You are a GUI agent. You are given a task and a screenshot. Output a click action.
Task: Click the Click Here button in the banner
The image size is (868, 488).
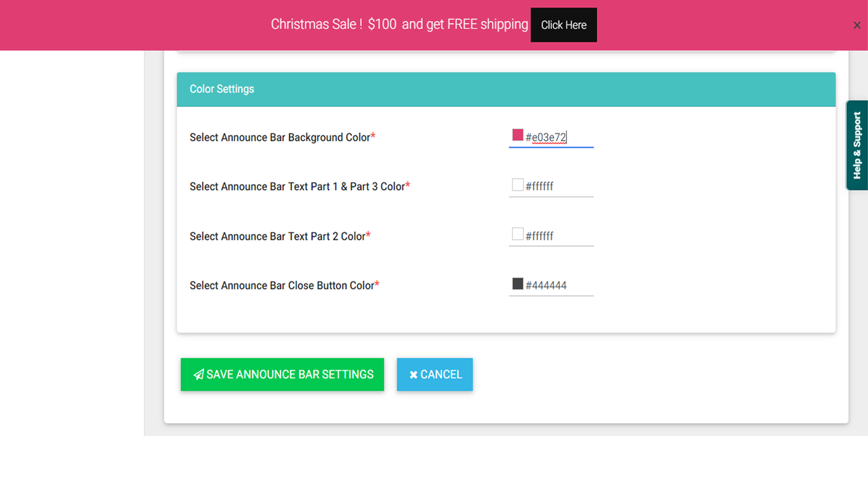(564, 25)
